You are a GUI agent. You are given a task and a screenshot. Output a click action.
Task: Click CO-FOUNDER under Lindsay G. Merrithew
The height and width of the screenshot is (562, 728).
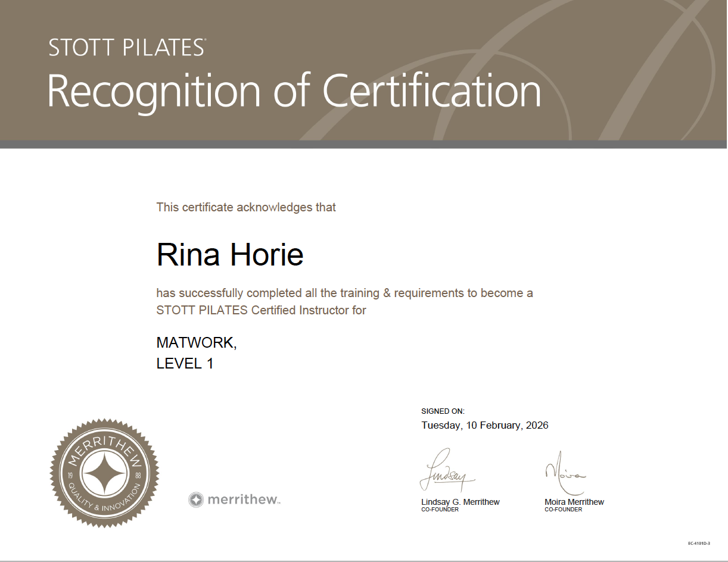(440, 510)
